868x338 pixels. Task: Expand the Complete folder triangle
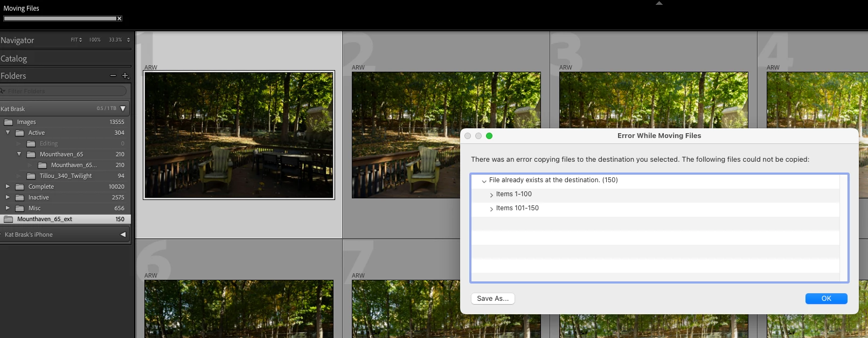tap(8, 187)
